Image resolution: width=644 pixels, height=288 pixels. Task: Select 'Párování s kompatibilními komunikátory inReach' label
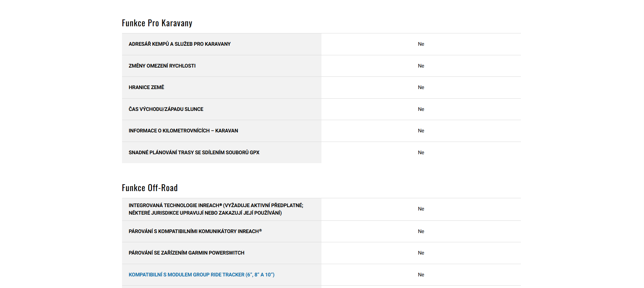click(x=195, y=231)
